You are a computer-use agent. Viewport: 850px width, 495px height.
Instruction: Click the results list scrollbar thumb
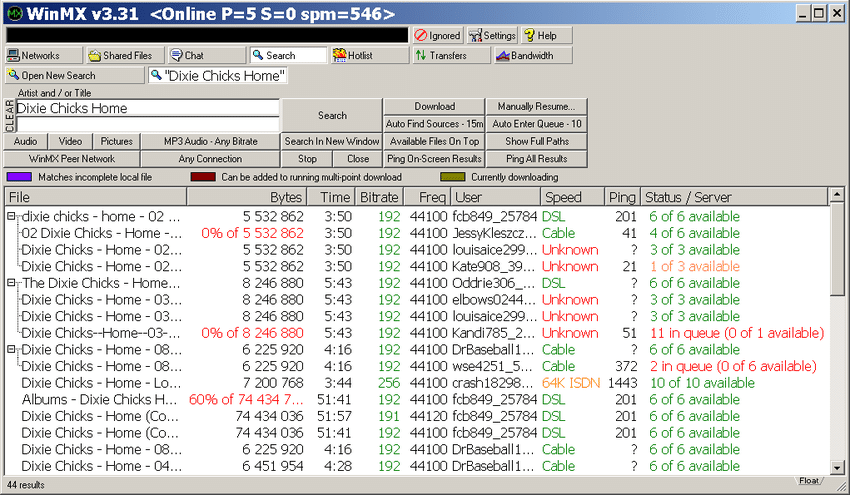click(x=837, y=248)
